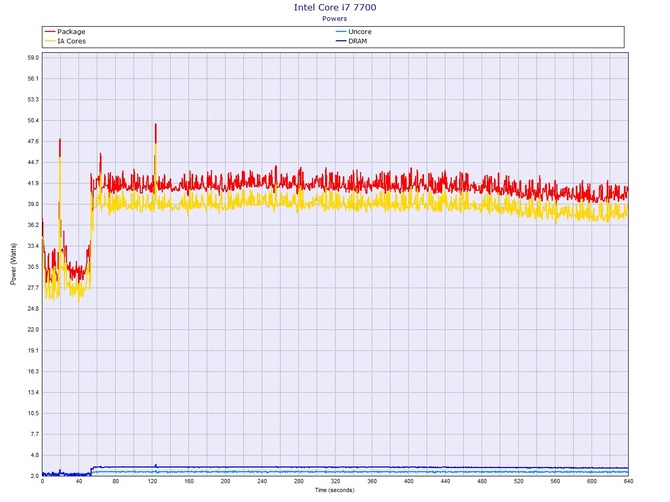Click the Powers subtitle

(x=335, y=18)
